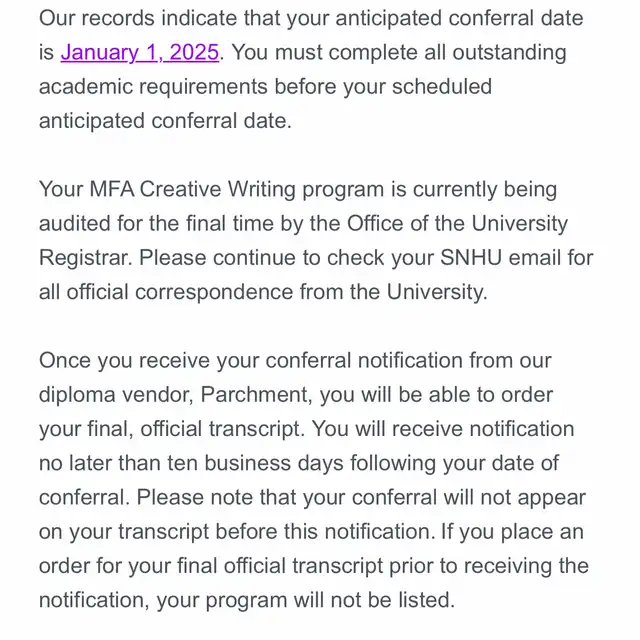The height and width of the screenshot is (640, 640).
Task: Click the words diploma vendor
Action: pyautogui.click(x=116, y=395)
